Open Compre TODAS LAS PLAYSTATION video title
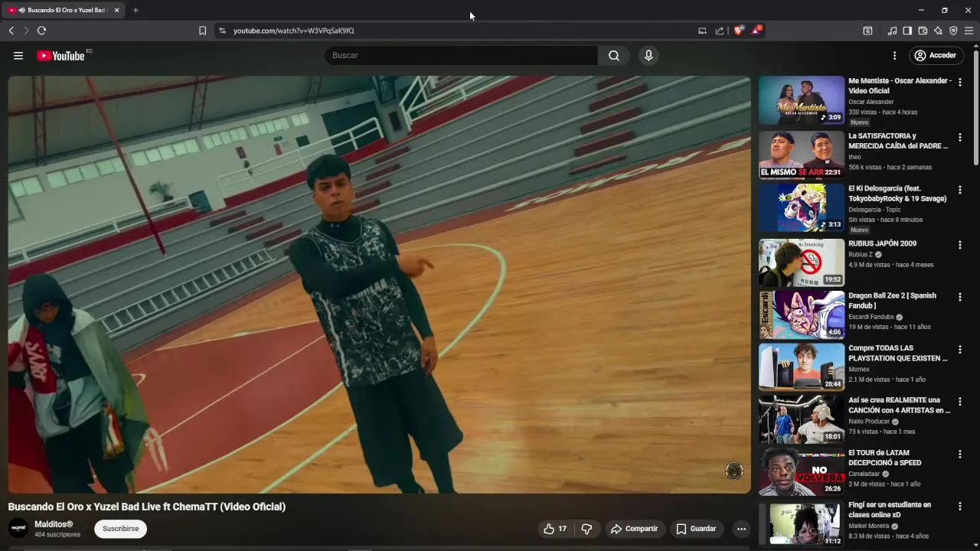 [898, 353]
